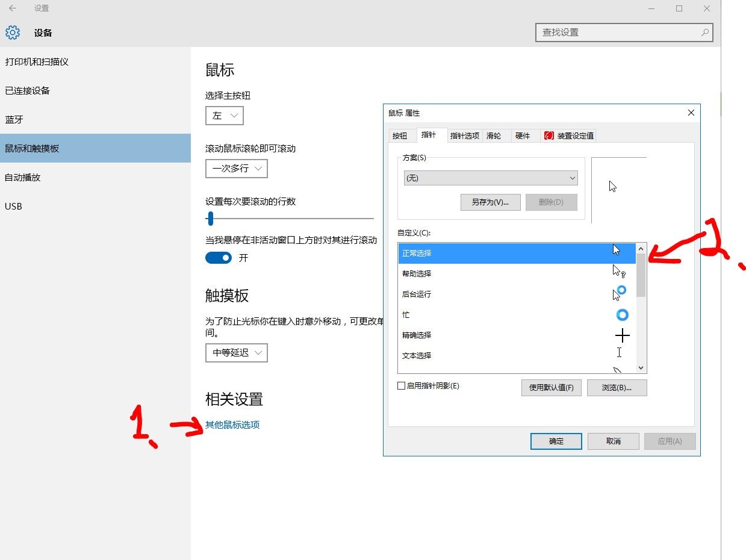Click the 帮助选择 question-mark pointer icon

[x=618, y=272]
